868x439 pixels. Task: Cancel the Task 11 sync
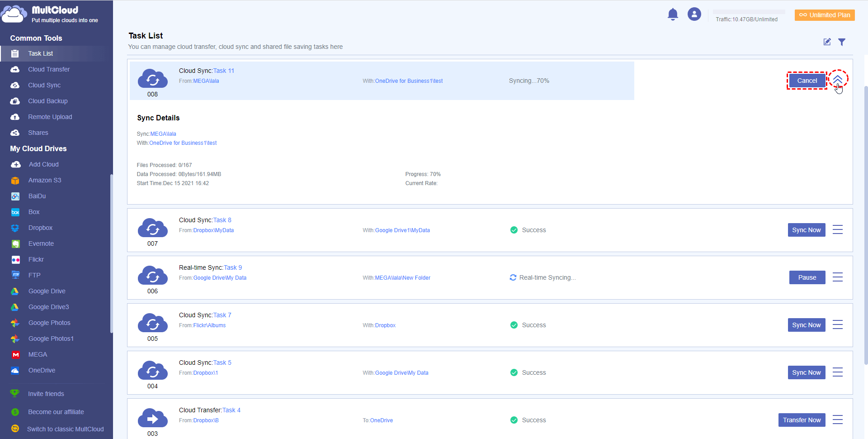[807, 81]
